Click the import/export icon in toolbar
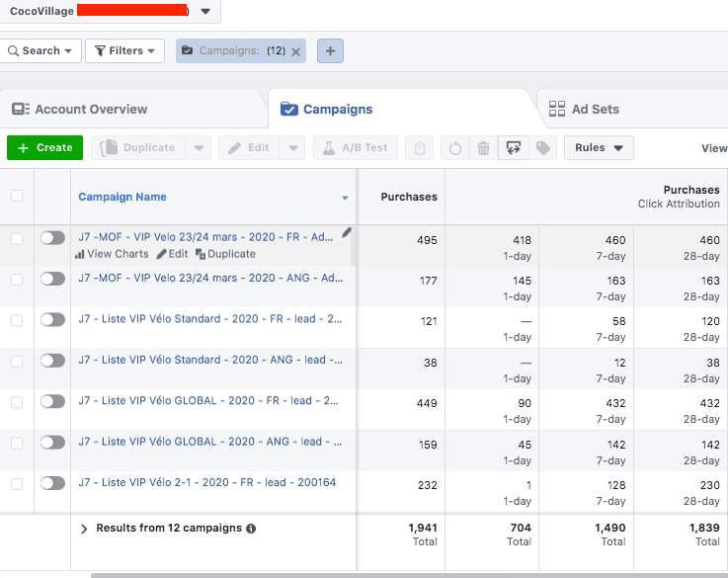Image resolution: width=728 pixels, height=578 pixels. (x=513, y=148)
